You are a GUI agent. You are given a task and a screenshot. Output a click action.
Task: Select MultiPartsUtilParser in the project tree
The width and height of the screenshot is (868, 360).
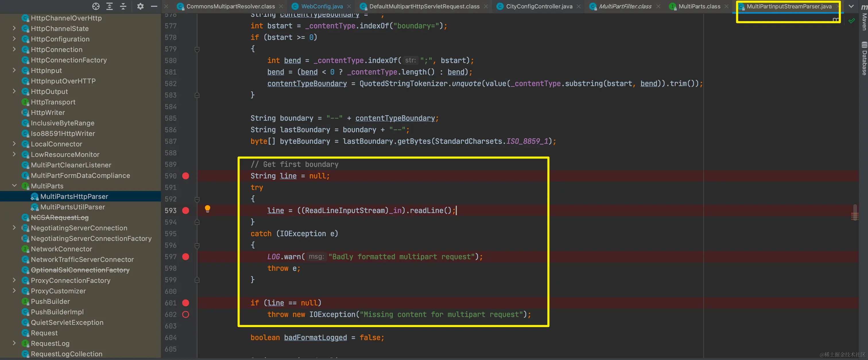click(72, 207)
